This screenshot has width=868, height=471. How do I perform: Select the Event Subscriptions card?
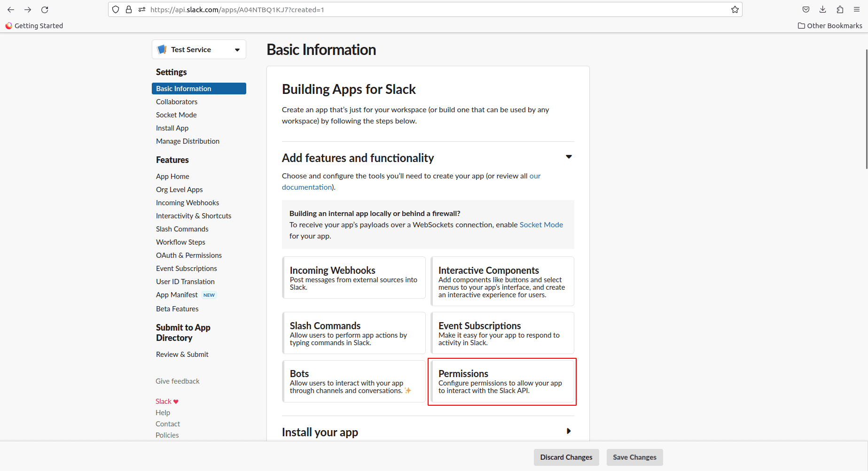[x=502, y=333]
